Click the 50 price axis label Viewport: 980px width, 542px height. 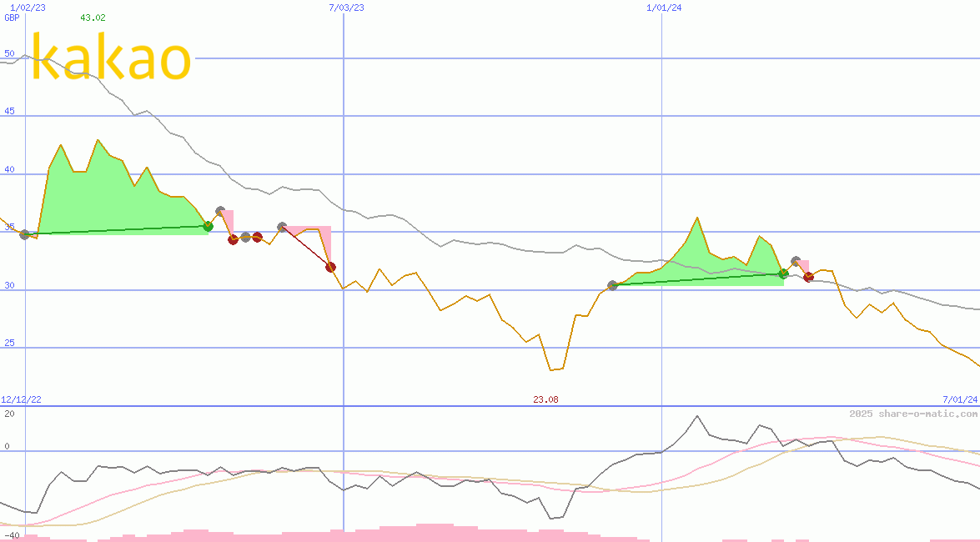click(9, 53)
